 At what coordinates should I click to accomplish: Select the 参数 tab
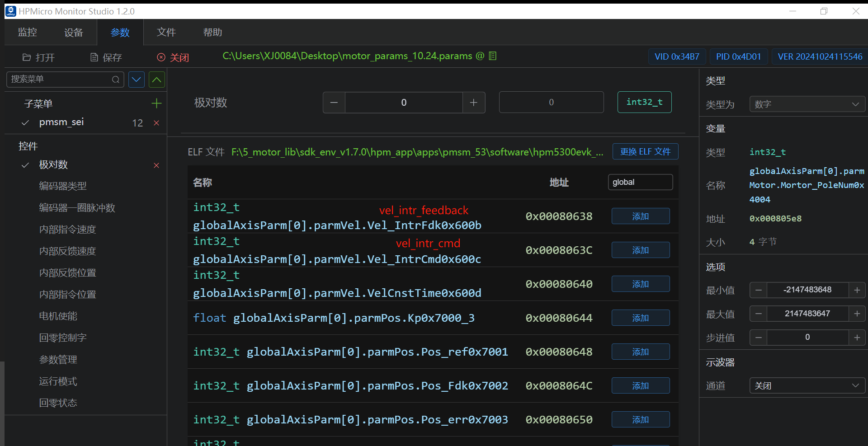(120, 32)
